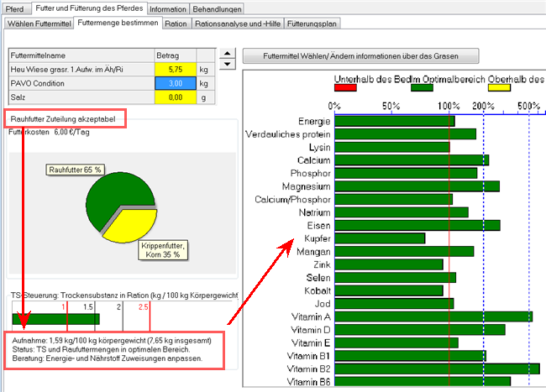Click the Calcium bar in chart
The image size is (546, 392).
[x=412, y=160]
